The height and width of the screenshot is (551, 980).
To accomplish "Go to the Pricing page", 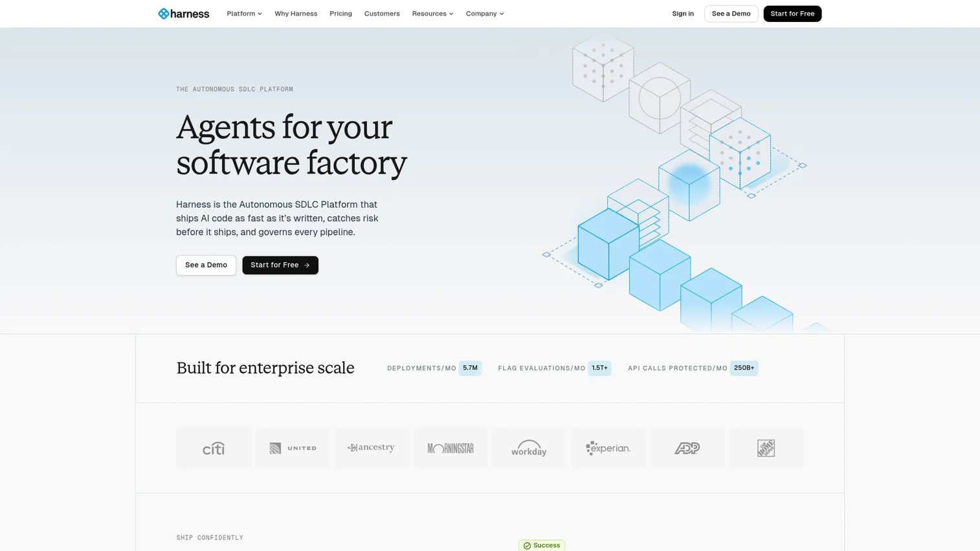I will (340, 14).
